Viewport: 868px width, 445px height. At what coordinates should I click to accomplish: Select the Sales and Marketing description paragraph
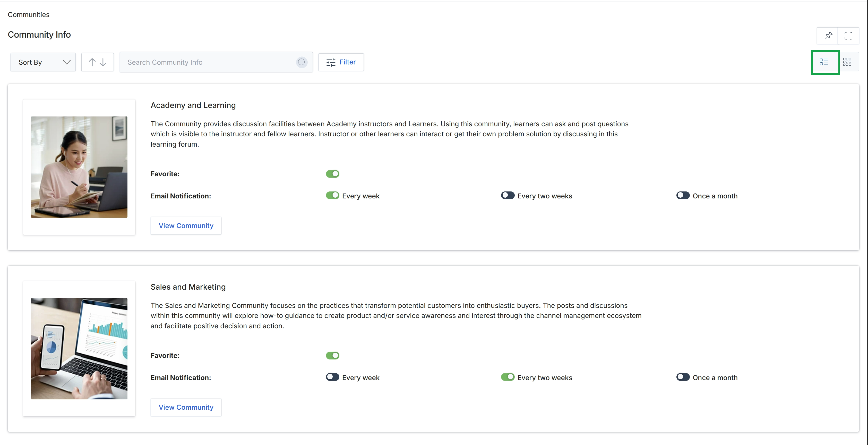click(x=396, y=316)
